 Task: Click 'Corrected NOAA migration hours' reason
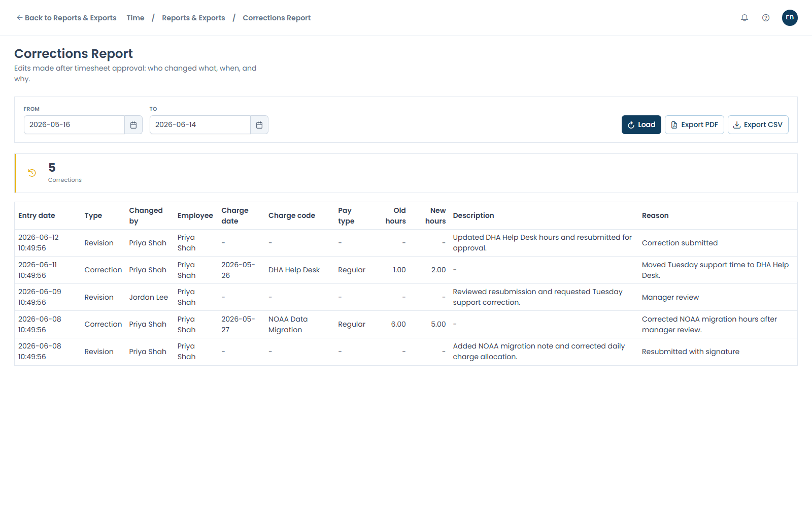(x=709, y=325)
